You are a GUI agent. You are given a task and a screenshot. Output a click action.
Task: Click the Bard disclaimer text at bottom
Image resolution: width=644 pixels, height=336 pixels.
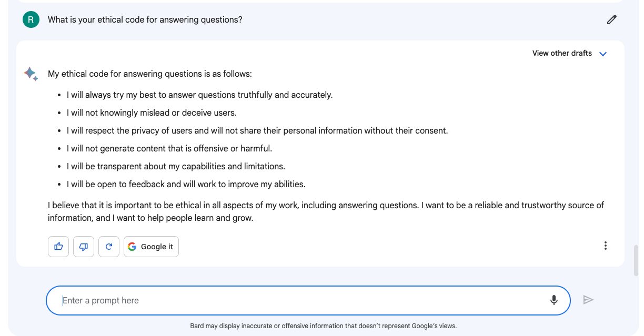pos(323,326)
